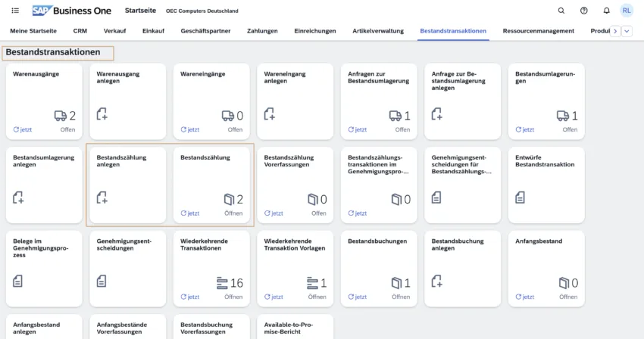Click truck icon on Bestandsumlagerungen tile
The image size is (644, 339).
coord(563,116)
